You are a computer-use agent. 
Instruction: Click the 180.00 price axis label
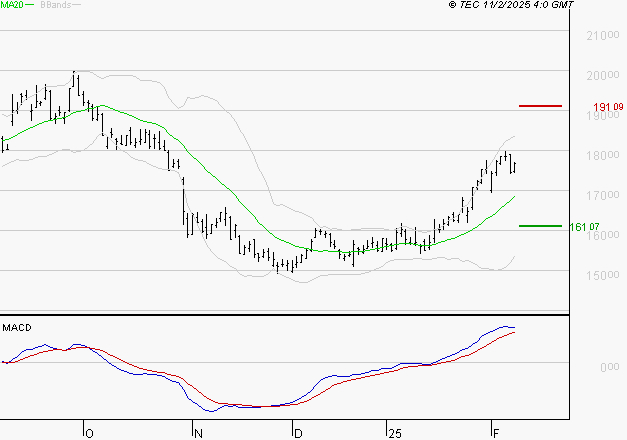(603, 155)
